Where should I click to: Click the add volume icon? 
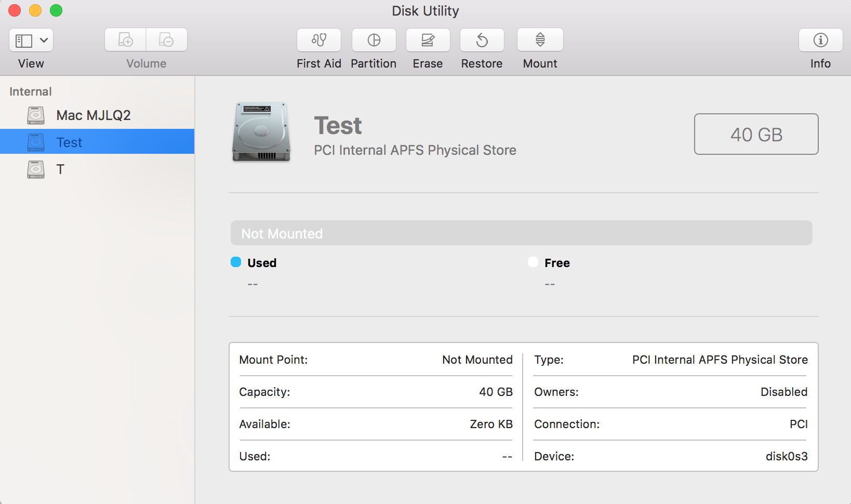[126, 40]
